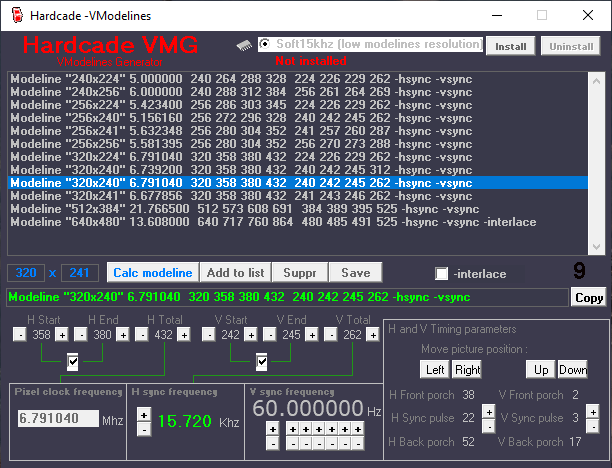Click the Suppr button

click(x=300, y=272)
